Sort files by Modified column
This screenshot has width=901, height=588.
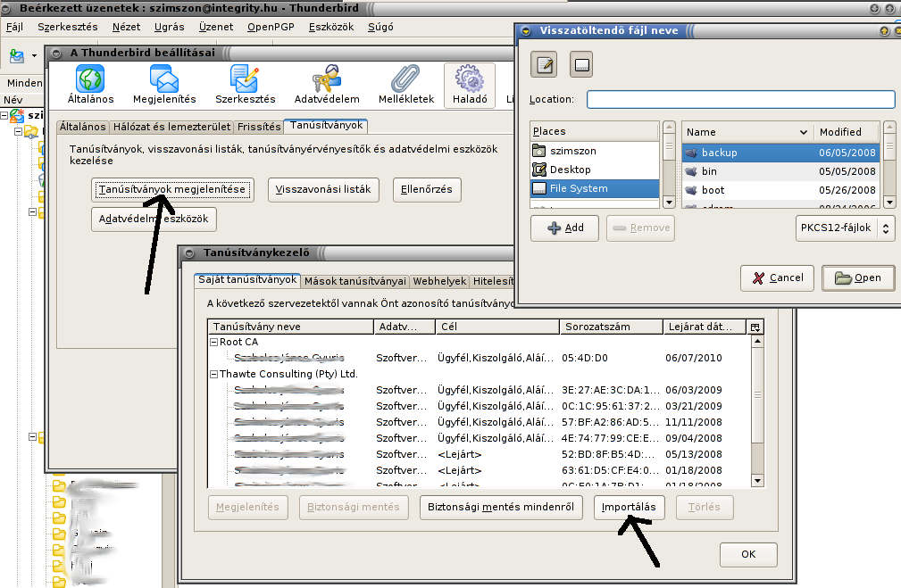click(847, 132)
